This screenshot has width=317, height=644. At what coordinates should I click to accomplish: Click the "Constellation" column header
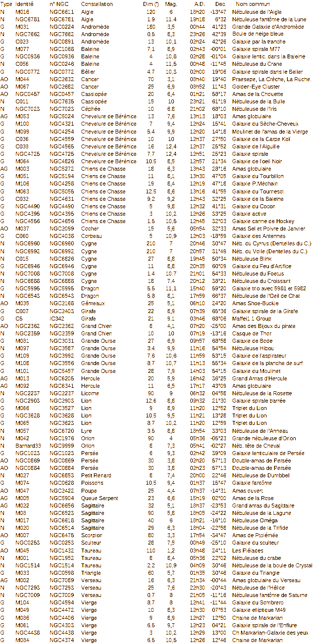click(x=97, y=4)
